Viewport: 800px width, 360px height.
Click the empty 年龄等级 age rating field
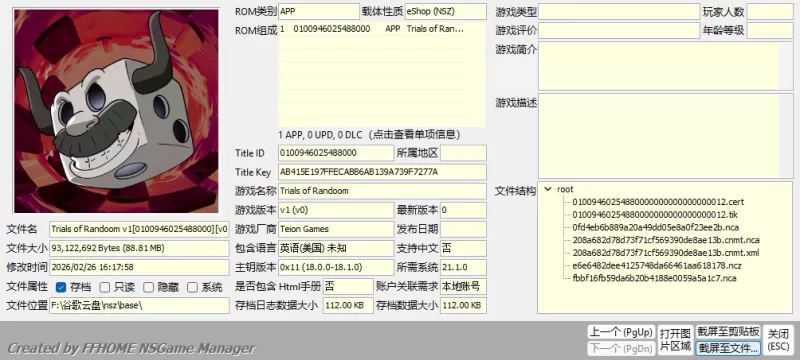(x=770, y=31)
